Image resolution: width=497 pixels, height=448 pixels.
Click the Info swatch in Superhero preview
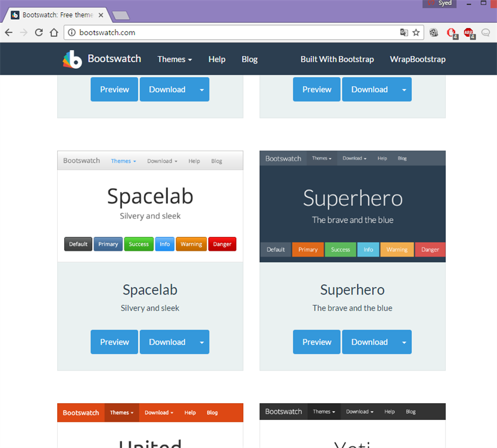368,250
